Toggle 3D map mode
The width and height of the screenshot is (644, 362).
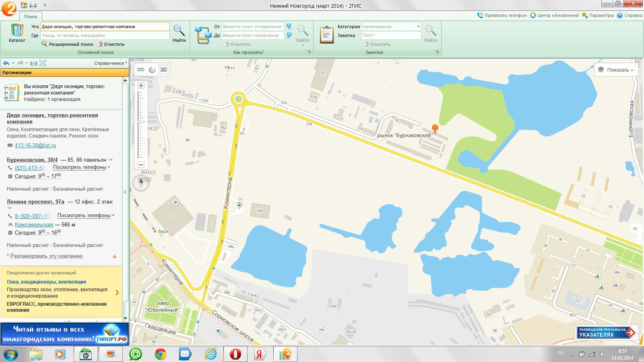click(163, 70)
